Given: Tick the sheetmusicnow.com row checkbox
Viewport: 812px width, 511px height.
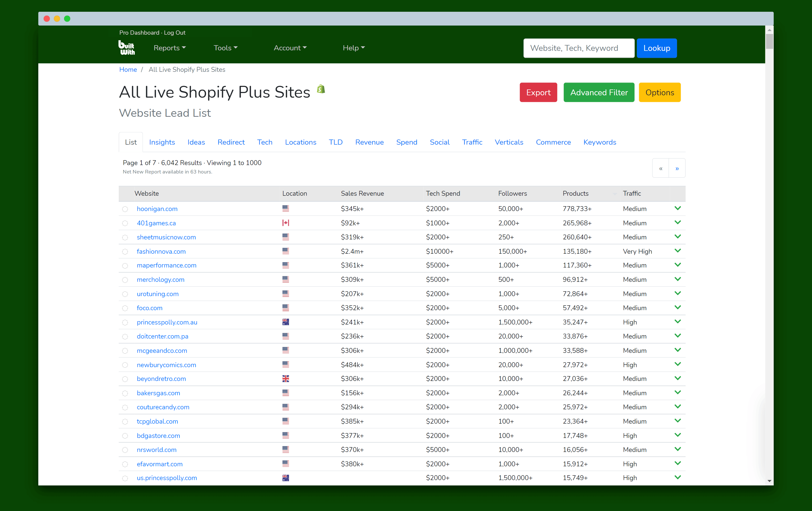Looking at the screenshot, I should [125, 238].
